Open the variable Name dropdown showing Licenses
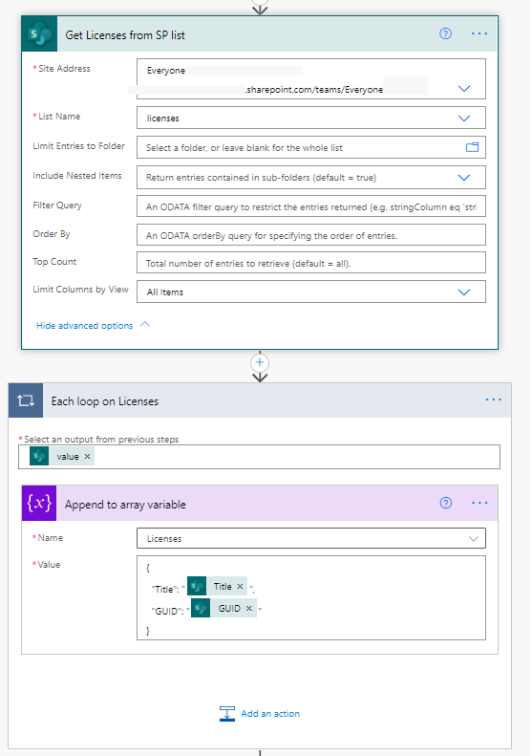Screen dimensions: 532x756 click(x=311, y=538)
